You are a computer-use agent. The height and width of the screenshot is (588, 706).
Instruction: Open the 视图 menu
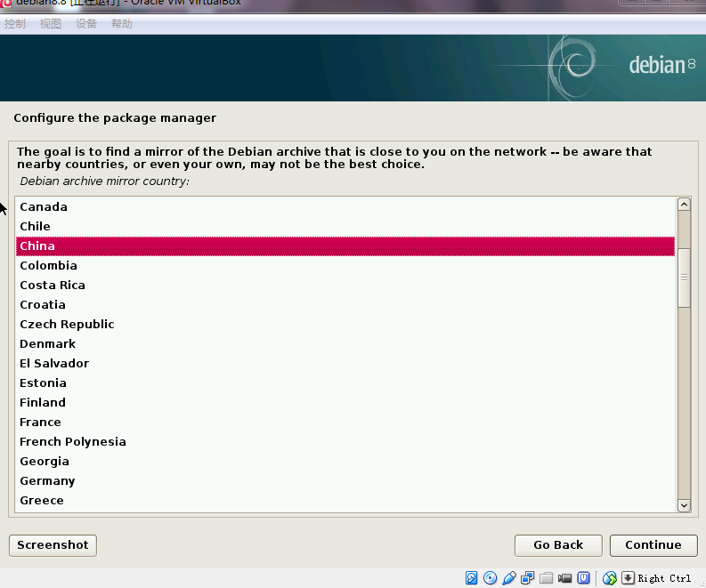51,24
